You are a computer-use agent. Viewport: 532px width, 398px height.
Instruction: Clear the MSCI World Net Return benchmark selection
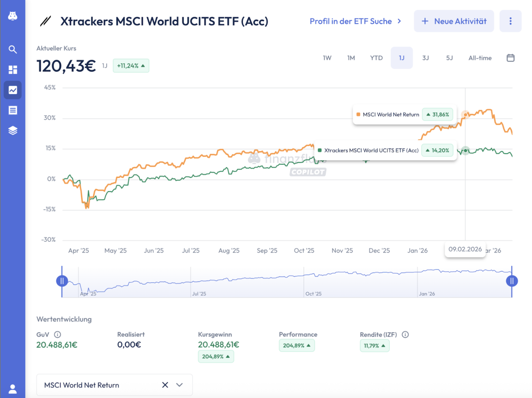(165, 385)
